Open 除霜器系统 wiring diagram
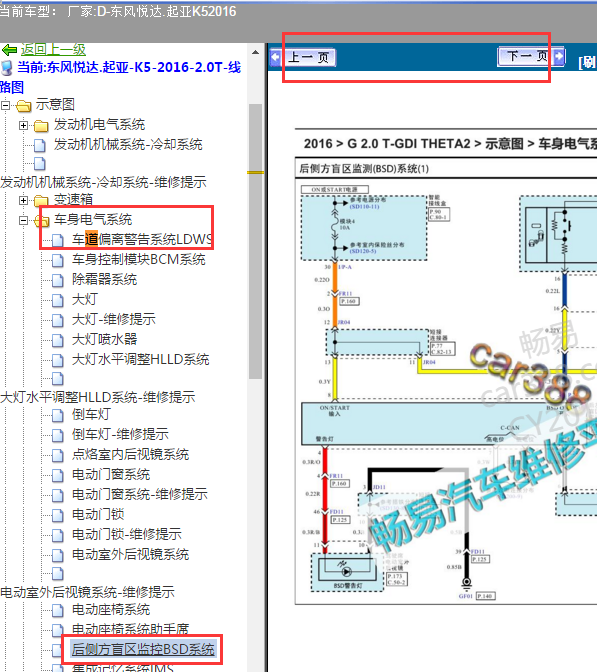The width and height of the screenshot is (597, 672). point(104,279)
